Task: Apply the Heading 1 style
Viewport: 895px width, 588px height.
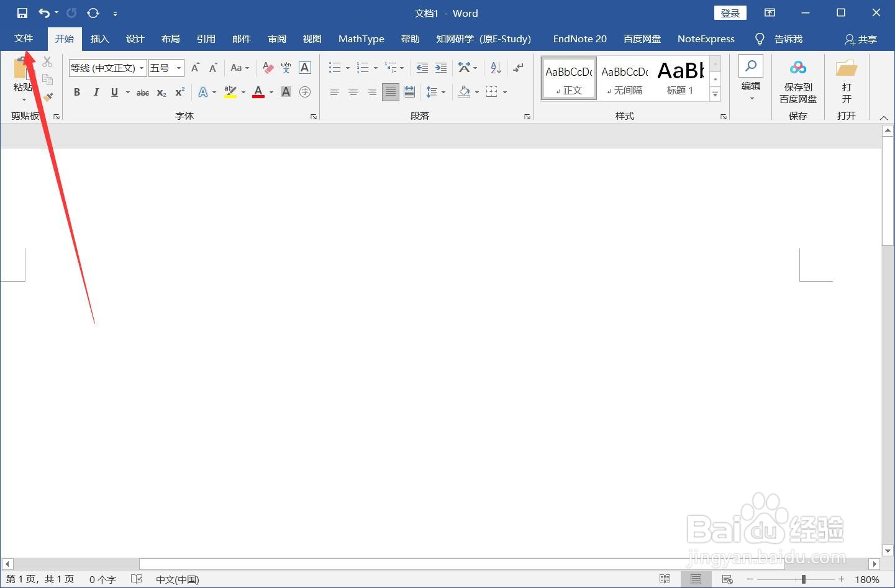Action: tap(681, 78)
